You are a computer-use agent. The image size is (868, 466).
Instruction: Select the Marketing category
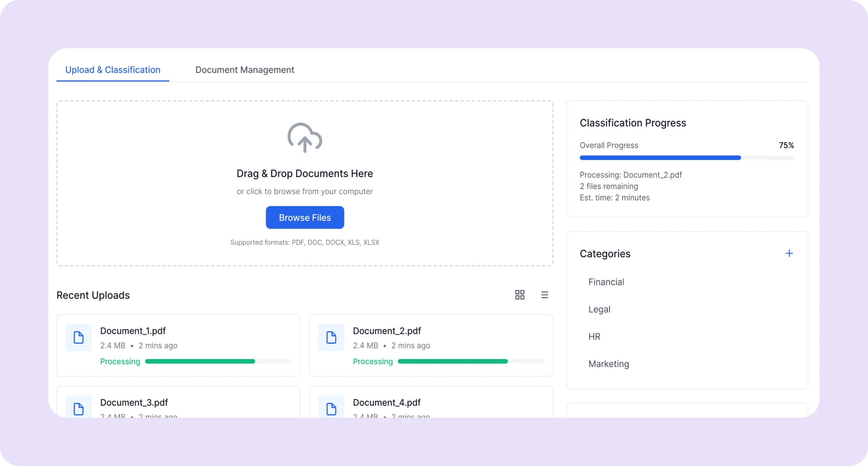pyautogui.click(x=609, y=364)
